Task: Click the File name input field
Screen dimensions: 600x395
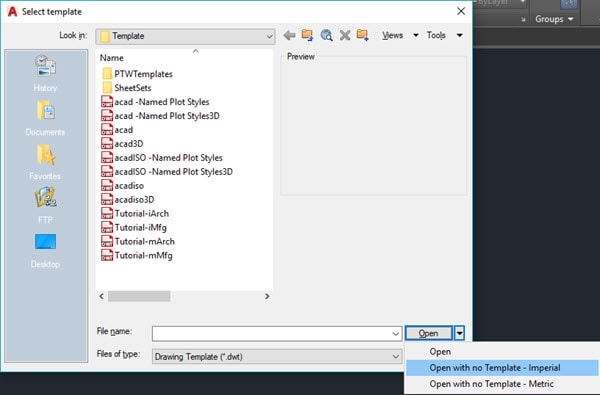Action: coord(277,334)
